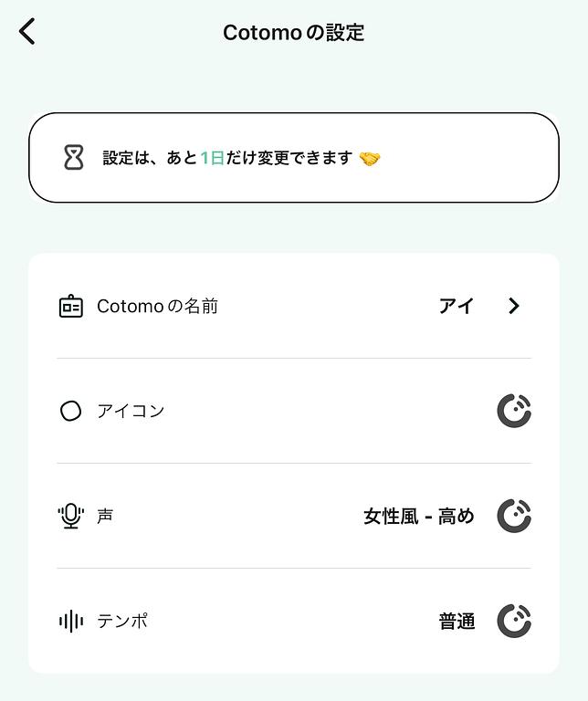Image resolution: width=588 pixels, height=701 pixels.
Task: Click the highlighted 1日 text
Action: [212, 158]
